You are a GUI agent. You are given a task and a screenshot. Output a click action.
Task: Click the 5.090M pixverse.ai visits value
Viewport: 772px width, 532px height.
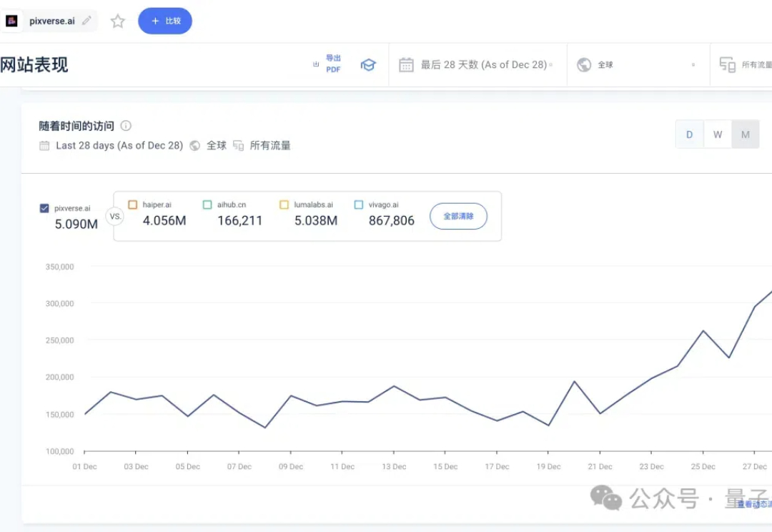tap(76, 224)
